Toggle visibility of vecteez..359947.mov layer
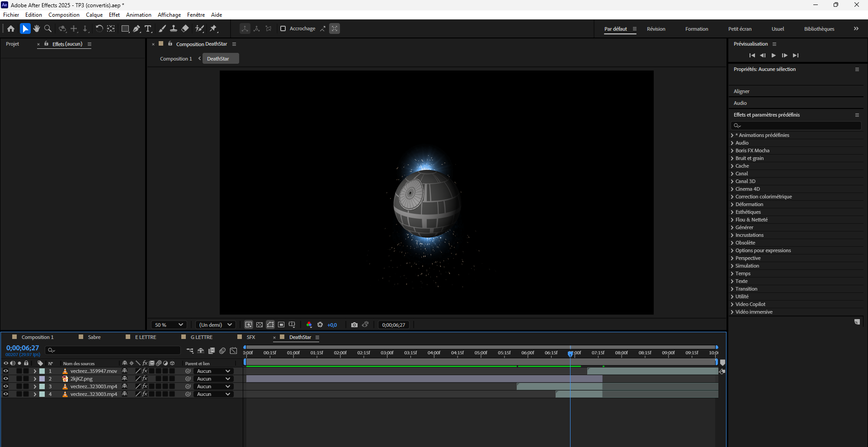Screen dimensions: 868x447 (6, 371)
